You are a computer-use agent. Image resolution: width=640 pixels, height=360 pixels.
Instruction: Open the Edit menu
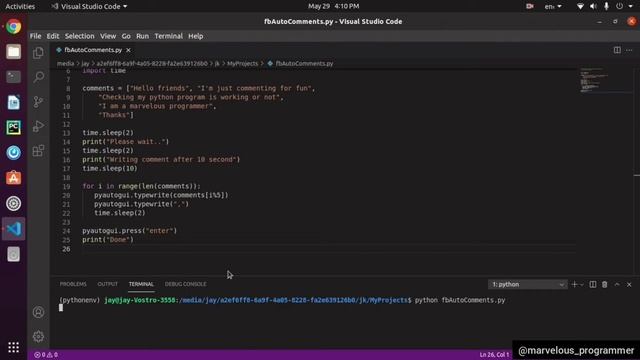(x=53, y=36)
